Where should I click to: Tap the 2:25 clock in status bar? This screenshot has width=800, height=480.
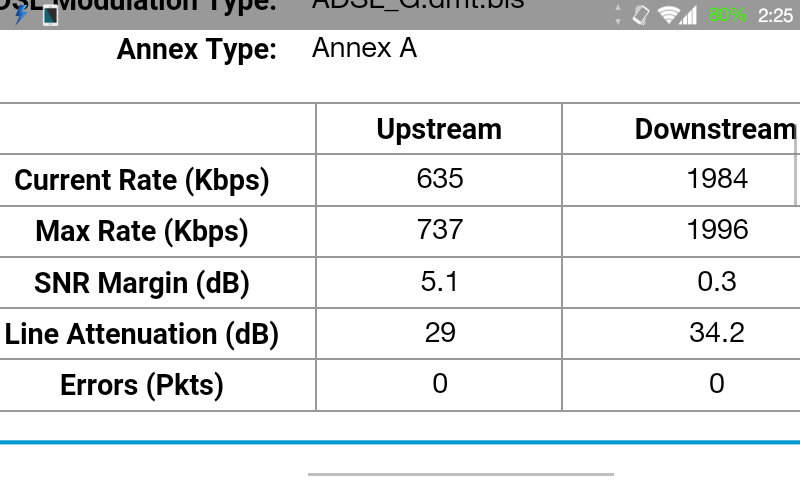point(775,15)
